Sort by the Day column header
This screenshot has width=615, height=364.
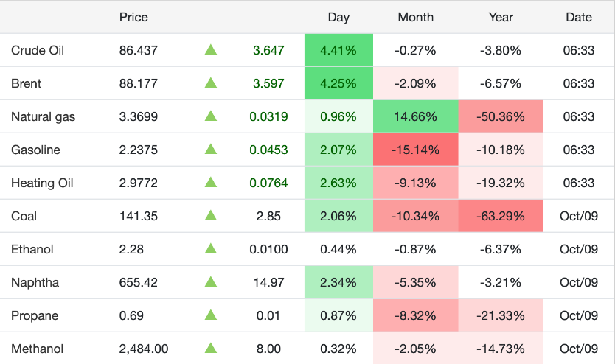338,17
